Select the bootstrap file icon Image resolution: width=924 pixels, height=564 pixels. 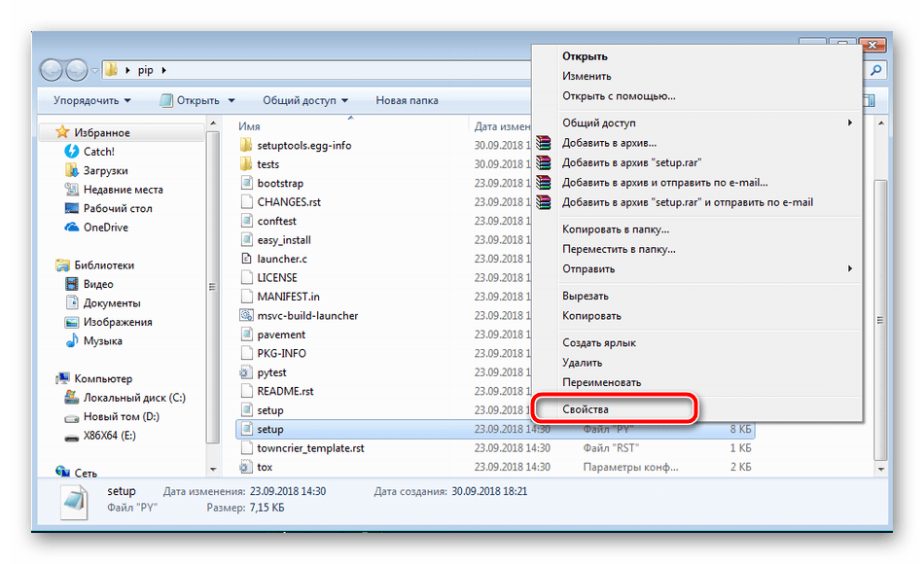click(x=246, y=183)
